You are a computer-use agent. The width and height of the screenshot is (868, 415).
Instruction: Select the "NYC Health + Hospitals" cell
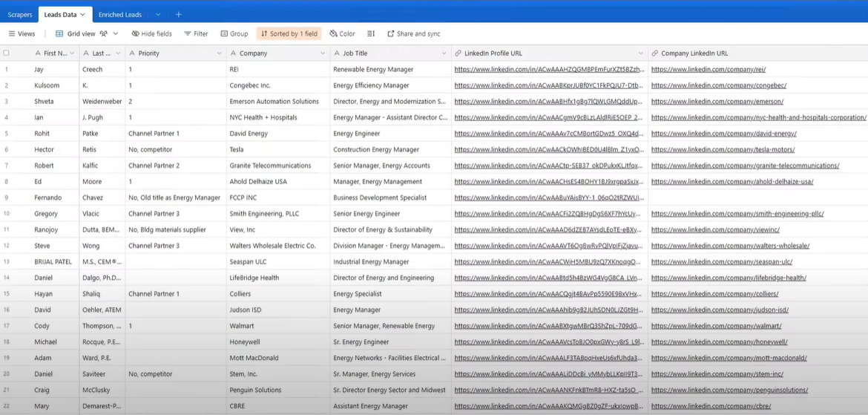click(278, 117)
